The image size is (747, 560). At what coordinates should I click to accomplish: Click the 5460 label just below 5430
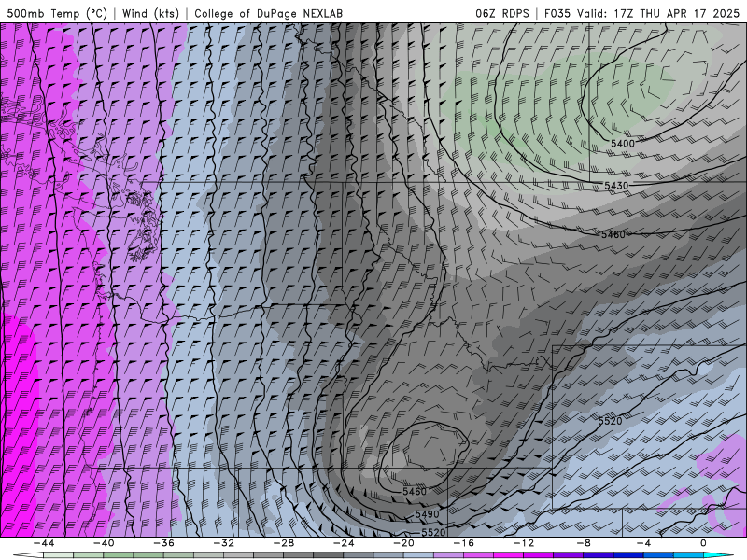613,234
